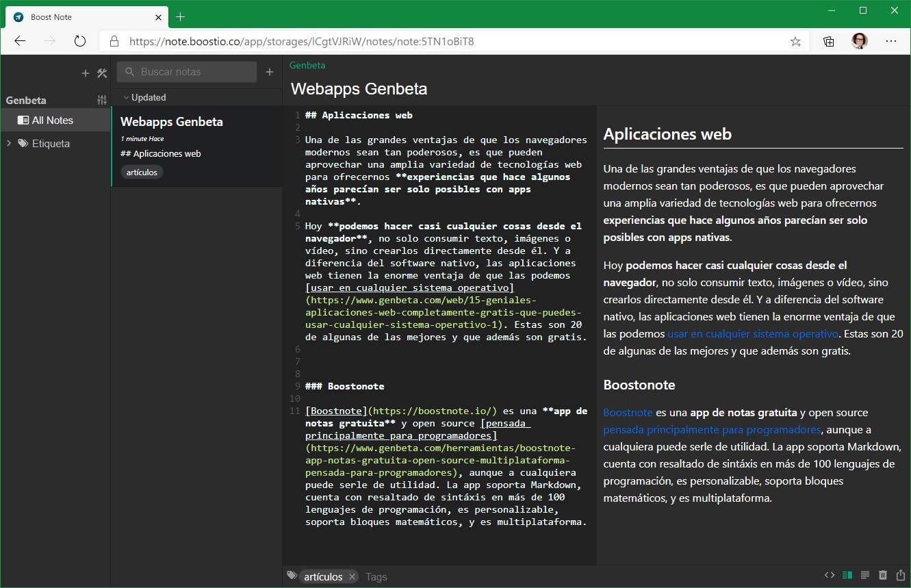Select the Boost Note browser tab
The width and height of the screenshot is (911, 588).
point(82,17)
